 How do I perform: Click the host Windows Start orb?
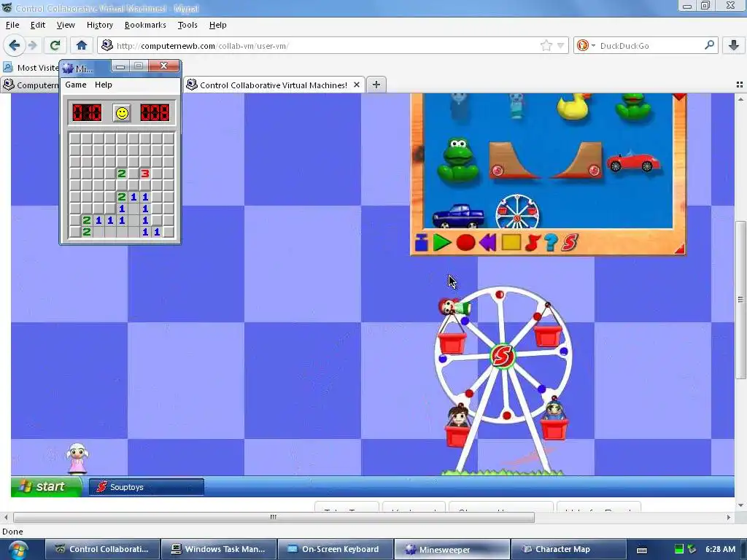[x=18, y=550]
